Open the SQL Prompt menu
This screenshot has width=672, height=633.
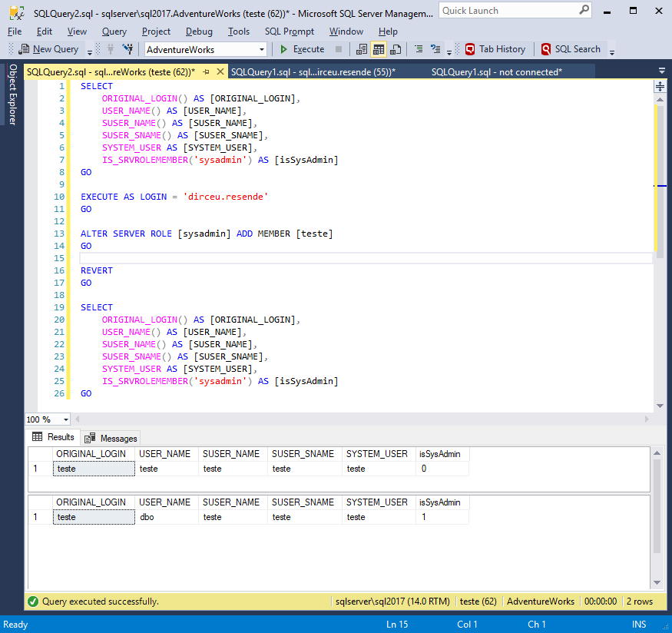pyautogui.click(x=290, y=31)
